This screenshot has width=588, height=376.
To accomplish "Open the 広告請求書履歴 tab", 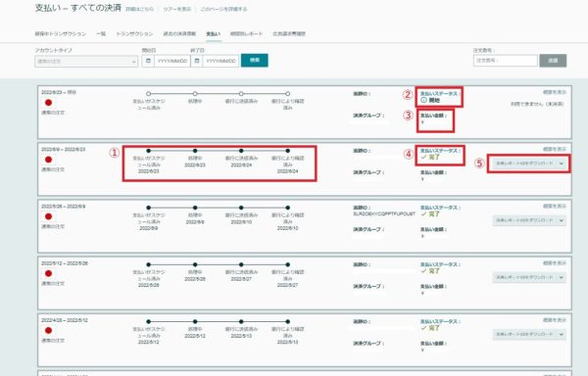I will point(289,33).
